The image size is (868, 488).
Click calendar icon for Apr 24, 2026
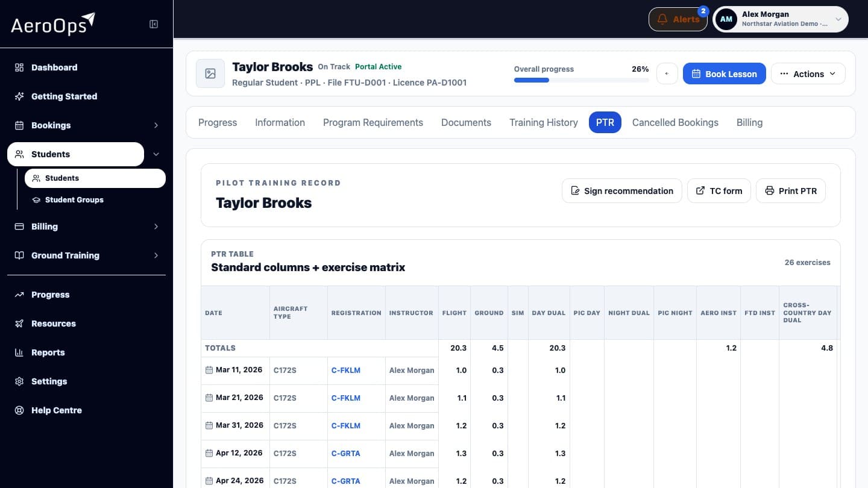click(x=209, y=481)
